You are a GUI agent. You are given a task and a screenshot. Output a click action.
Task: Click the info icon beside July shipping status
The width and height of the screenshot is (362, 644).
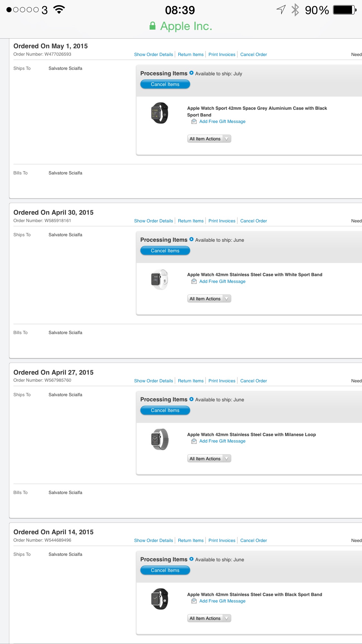tap(191, 73)
